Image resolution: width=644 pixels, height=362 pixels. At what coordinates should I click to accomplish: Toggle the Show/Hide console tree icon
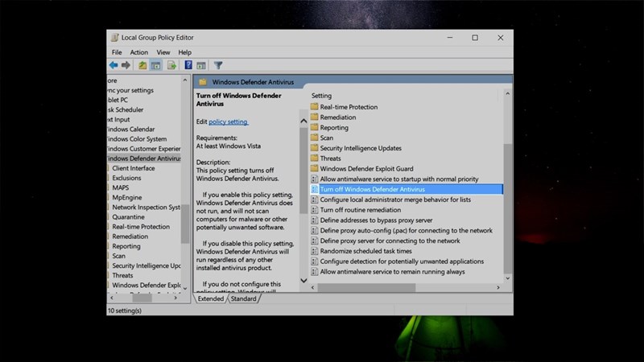click(155, 65)
